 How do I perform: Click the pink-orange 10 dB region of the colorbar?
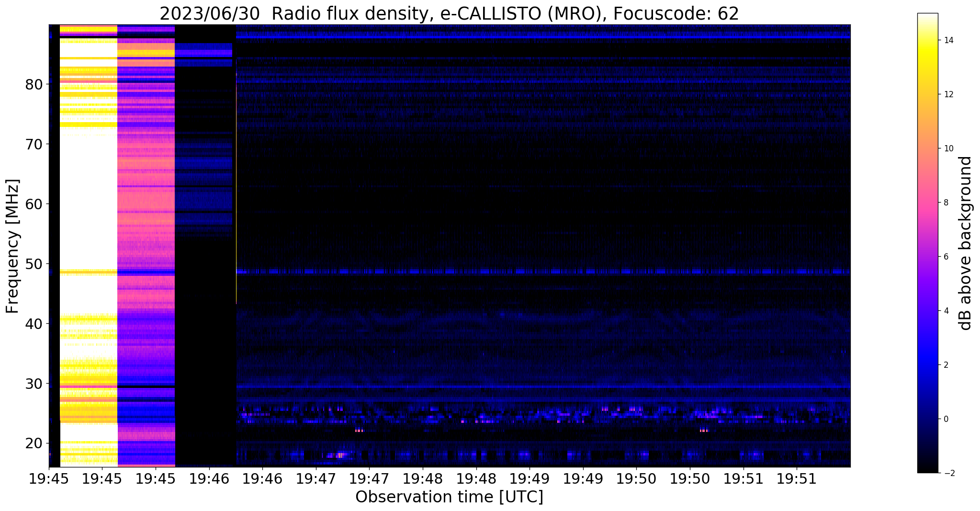click(927, 148)
